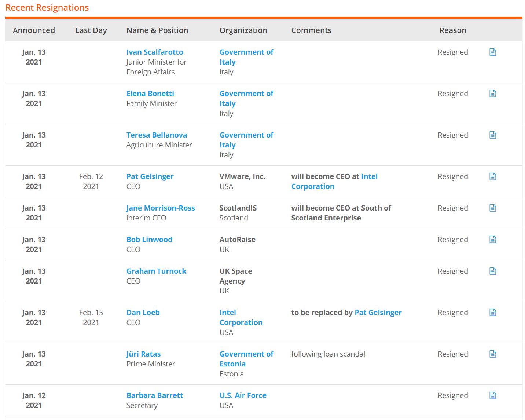This screenshot has height=420, width=525.
Task: Open Graham Turnock name link
Action: (x=156, y=271)
